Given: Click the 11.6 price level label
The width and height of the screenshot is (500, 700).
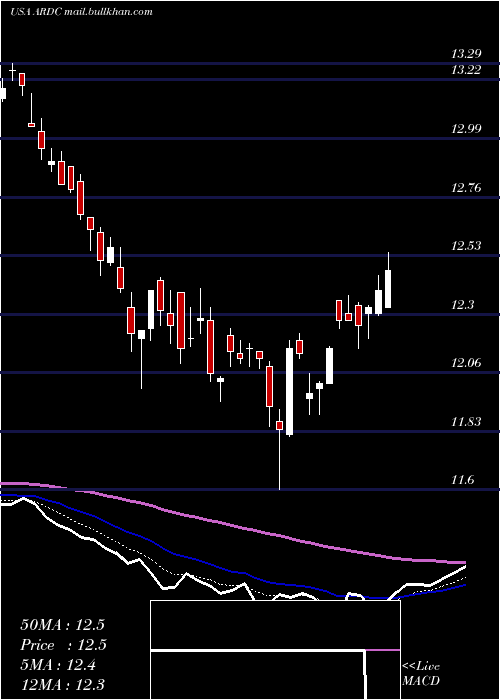Looking at the screenshot, I should [462, 480].
